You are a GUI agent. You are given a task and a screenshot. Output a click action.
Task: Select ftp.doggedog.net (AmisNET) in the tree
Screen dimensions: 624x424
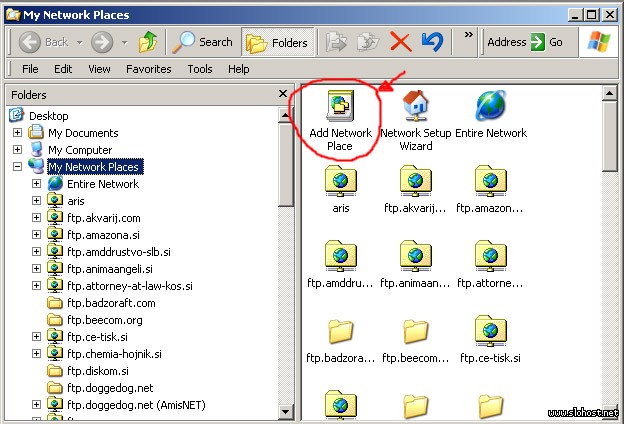[x=136, y=405]
